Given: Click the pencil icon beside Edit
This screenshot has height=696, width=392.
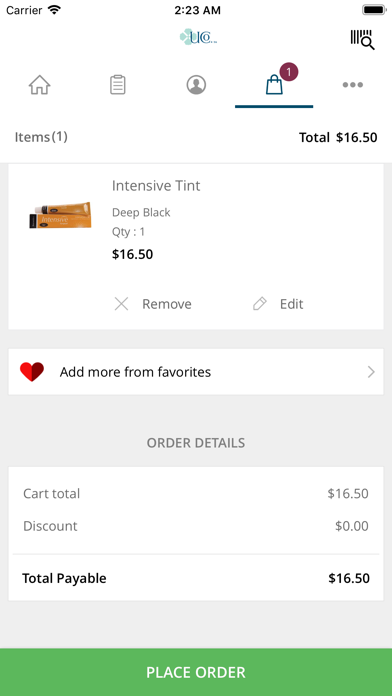Looking at the screenshot, I should pyautogui.click(x=260, y=304).
